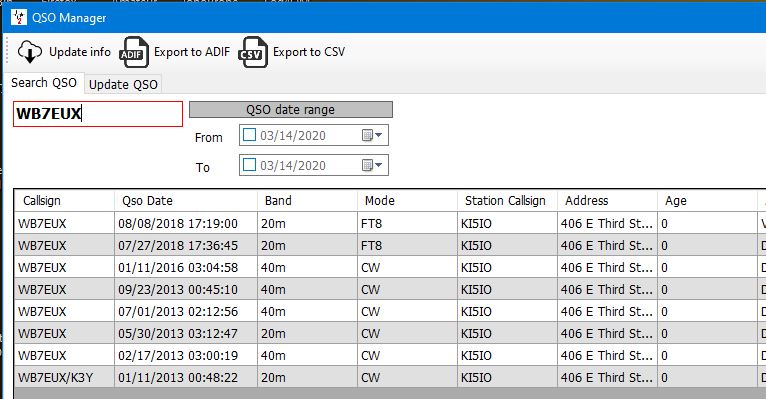Click the Export to CSV label

(x=309, y=52)
